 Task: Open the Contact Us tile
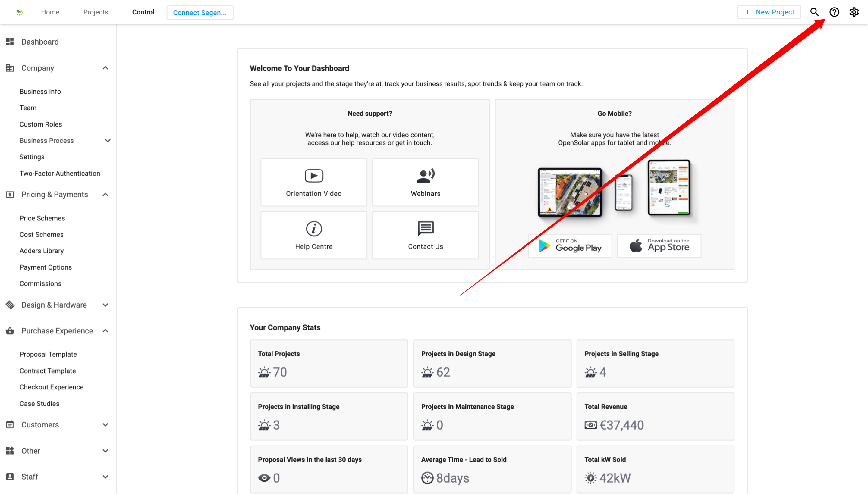pos(425,236)
